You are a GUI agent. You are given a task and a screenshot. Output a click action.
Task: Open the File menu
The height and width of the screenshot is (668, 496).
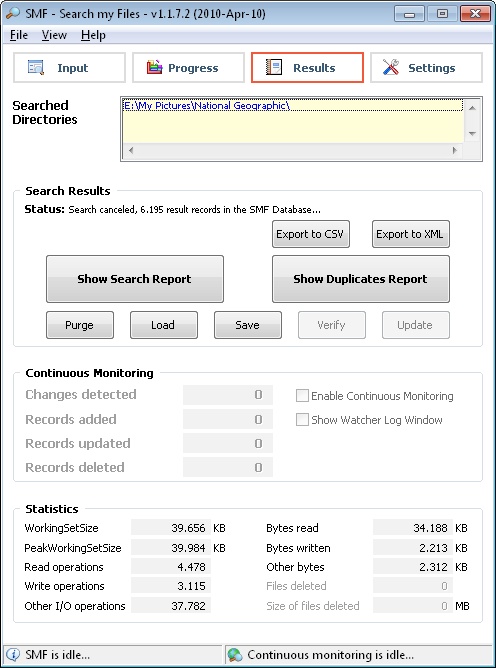pos(19,35)
